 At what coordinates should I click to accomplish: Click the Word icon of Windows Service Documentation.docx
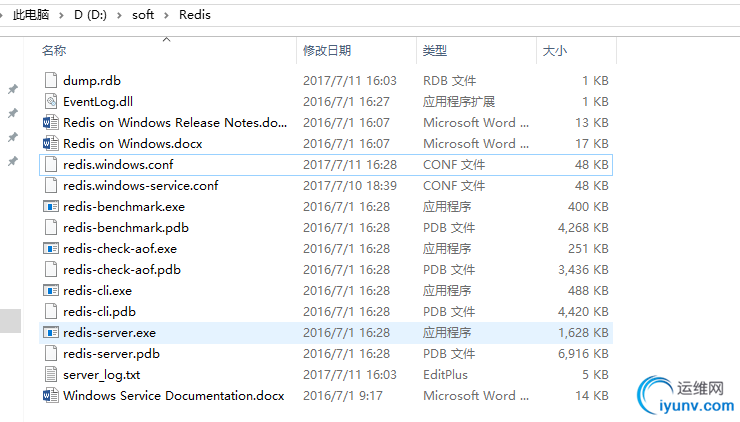point(51,396)
